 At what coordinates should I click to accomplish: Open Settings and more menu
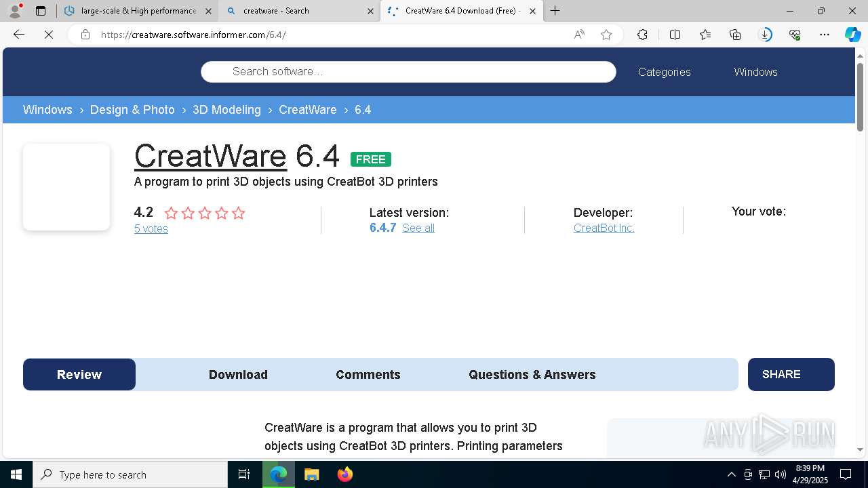click(825, 35)
